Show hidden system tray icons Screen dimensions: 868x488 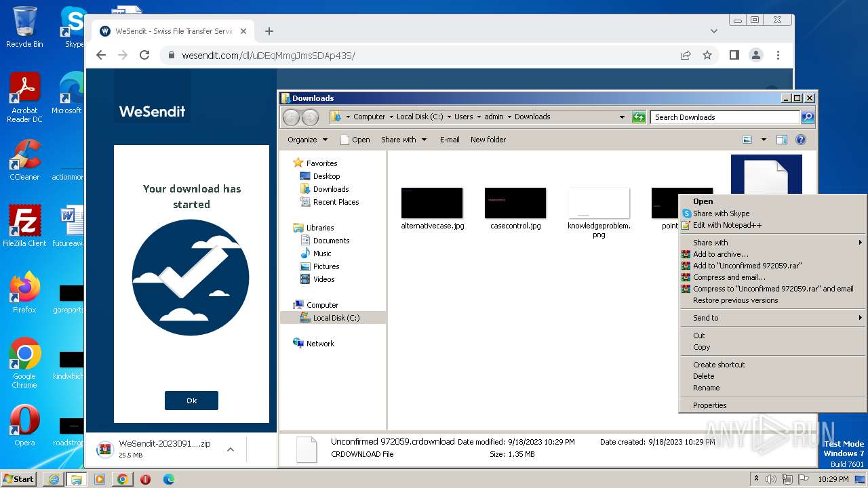756,479
